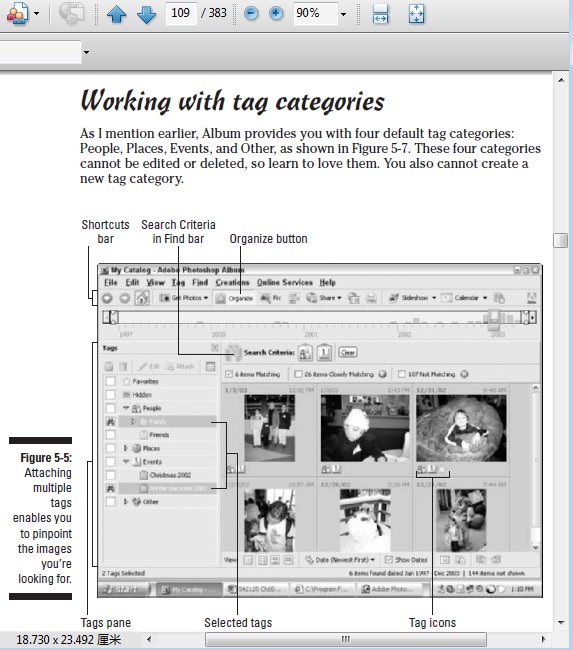The width and height of the screenshot is (573, 650).
Task: Click the Home icon in the Album shortcuts bar
Action: pos(142,298)
